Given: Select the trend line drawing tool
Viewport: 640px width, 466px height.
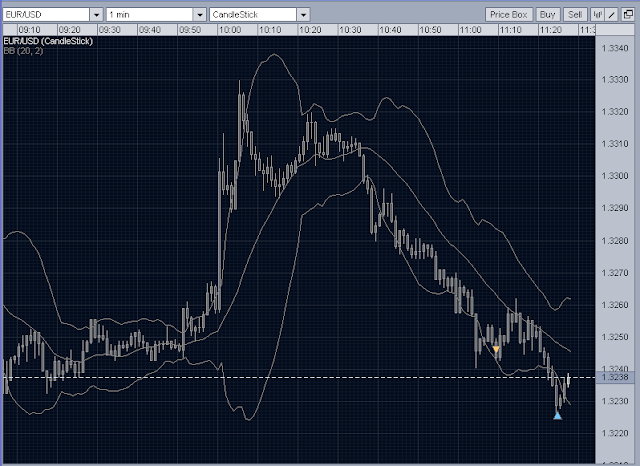Looking at the screenshot, I should click(612, 15).
